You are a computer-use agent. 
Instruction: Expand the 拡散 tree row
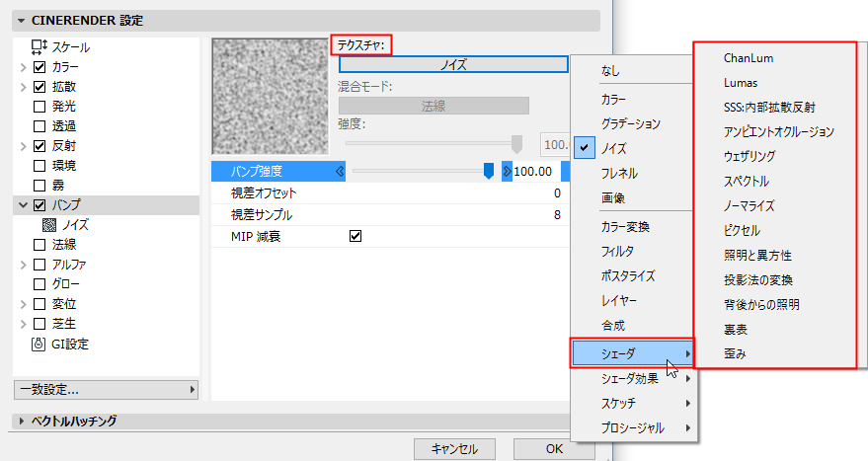click(x=24, y=87)
